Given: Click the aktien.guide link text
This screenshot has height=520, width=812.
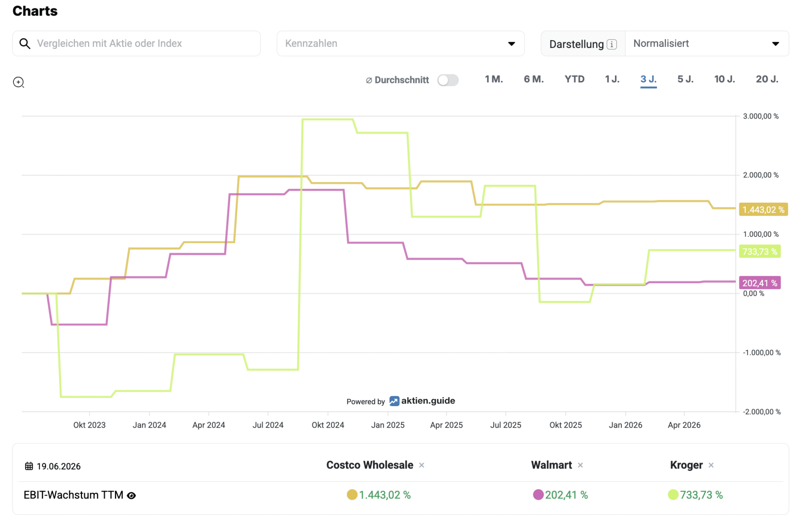Looking at the screenshot, I should coord(428,401).
